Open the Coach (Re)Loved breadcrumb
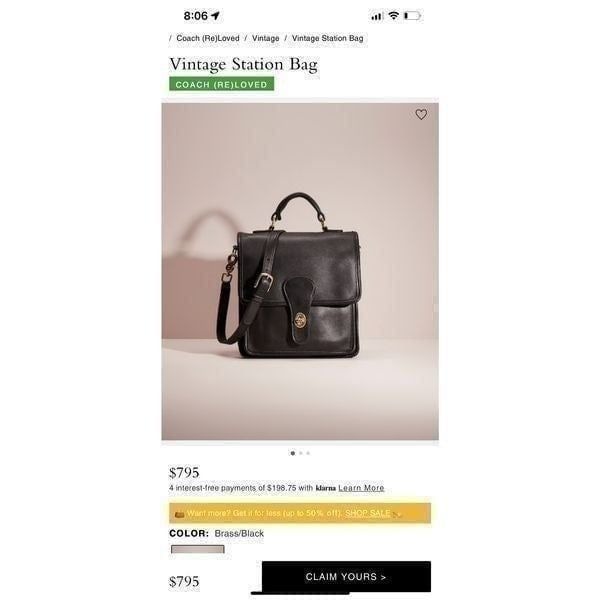The image size is (600, 600). [208, 38]
